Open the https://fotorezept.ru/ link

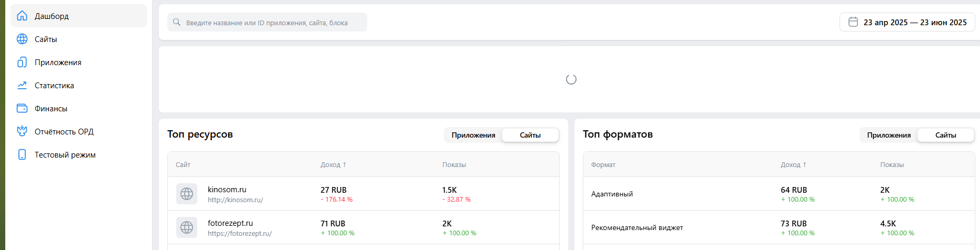pos(240,233)
